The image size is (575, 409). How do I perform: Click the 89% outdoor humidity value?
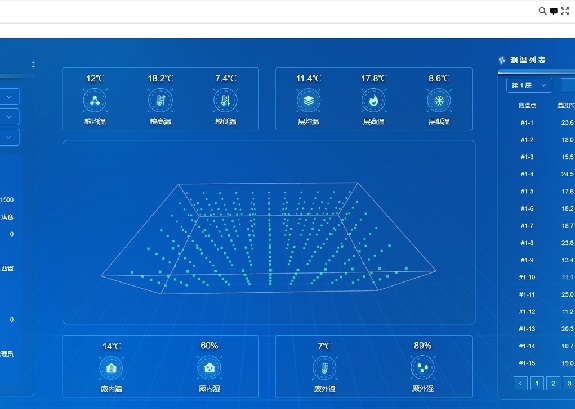[422, 346]
